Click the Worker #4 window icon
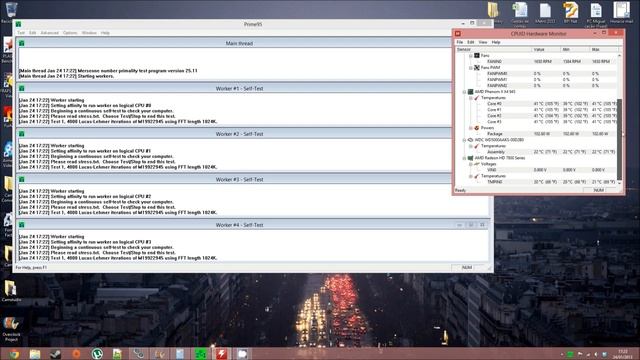This screenshot has width=640, height=360. point(22,224)
